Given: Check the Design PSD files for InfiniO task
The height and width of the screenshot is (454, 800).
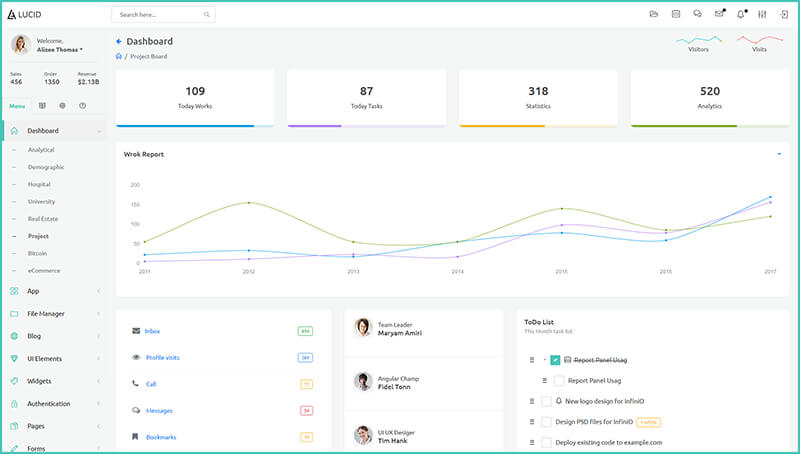Looking at the screenshot, I should point(547,422).
